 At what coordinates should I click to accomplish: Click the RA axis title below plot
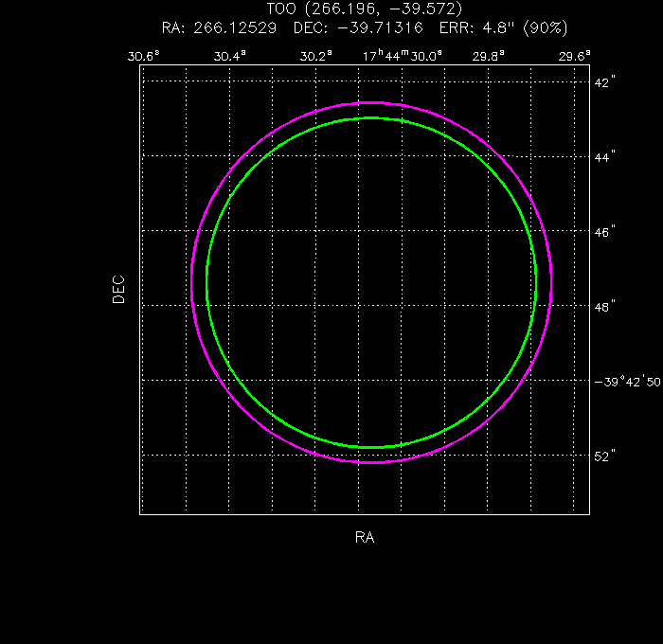tap(365, 537)
